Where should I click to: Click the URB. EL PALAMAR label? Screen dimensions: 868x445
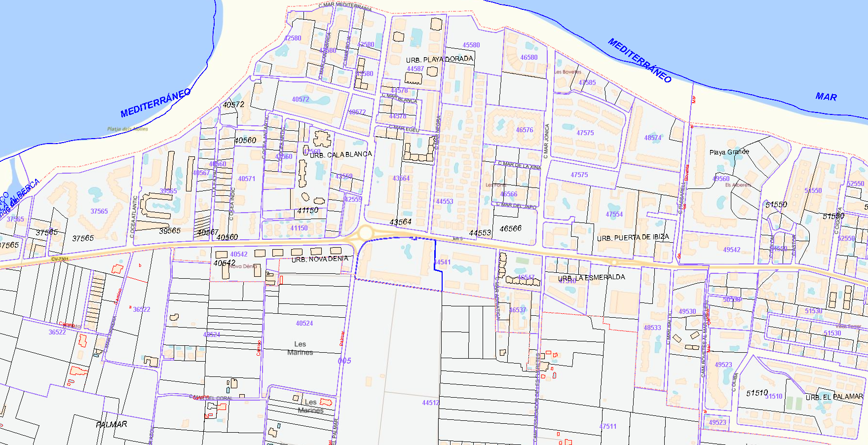click(x=834, y=397)
